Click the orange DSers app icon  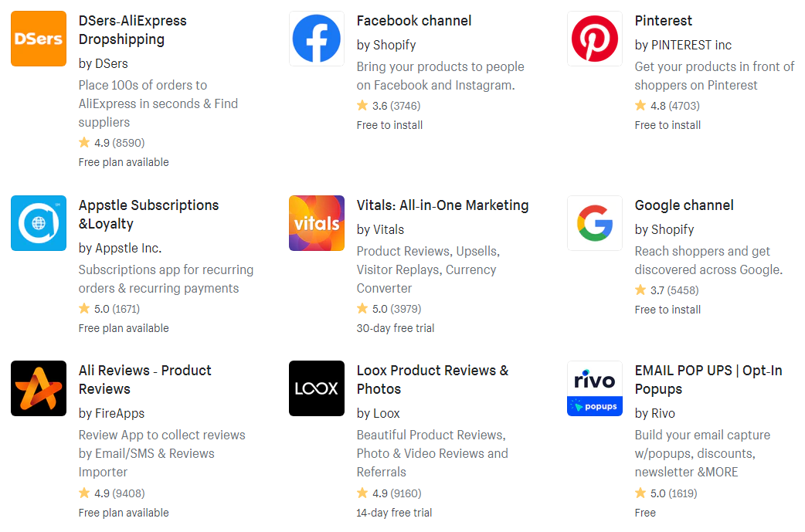point(39,39)
